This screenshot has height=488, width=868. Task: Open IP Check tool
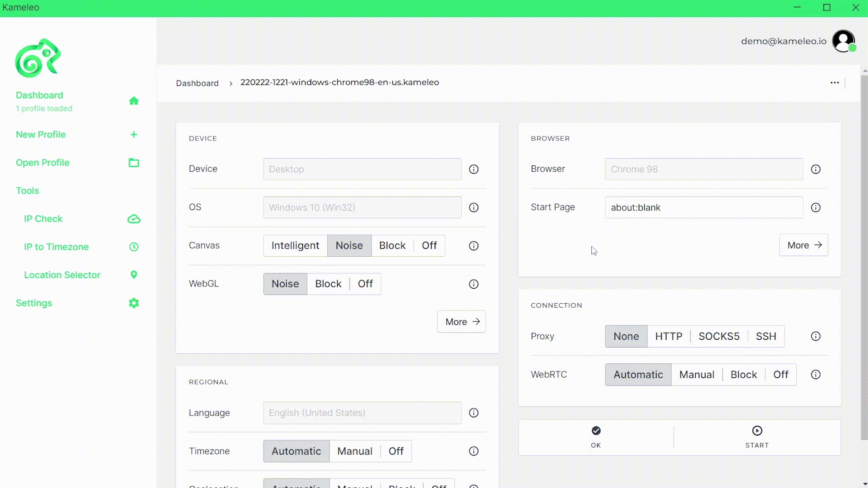click(43, 219)
